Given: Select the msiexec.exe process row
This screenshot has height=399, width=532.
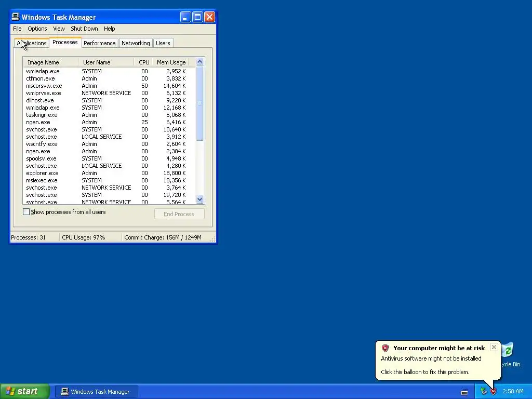Looking at the screenshot, I should pos(109,180).
